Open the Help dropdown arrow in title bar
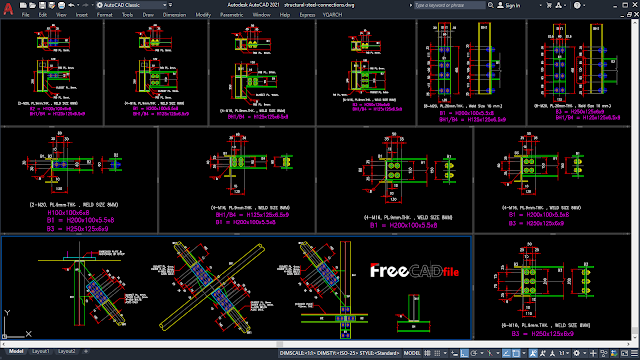The width and height of the screenshot is (640, 360). tap(584, 5)
